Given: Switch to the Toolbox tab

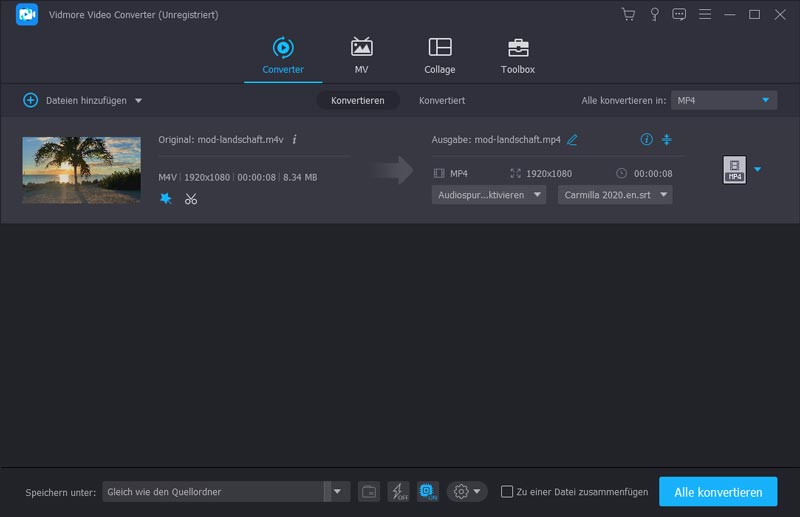Looking at the screenshot, I should tap(517, 56).
